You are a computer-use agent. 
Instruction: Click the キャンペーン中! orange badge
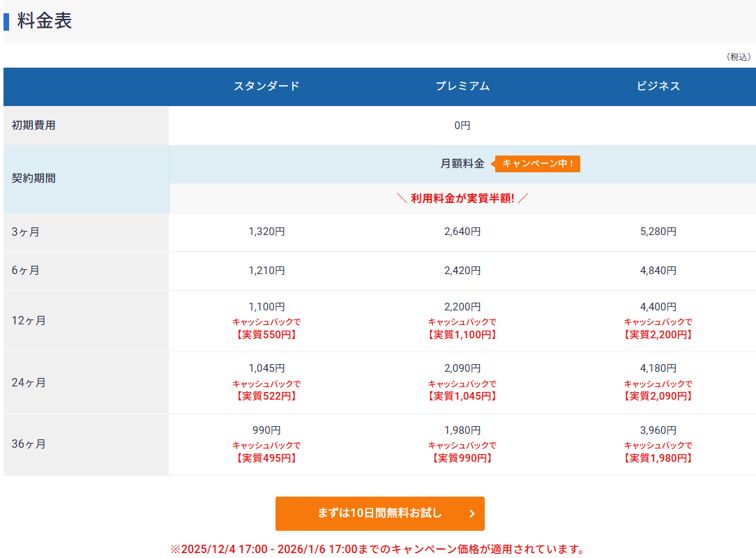coord(538,164)
